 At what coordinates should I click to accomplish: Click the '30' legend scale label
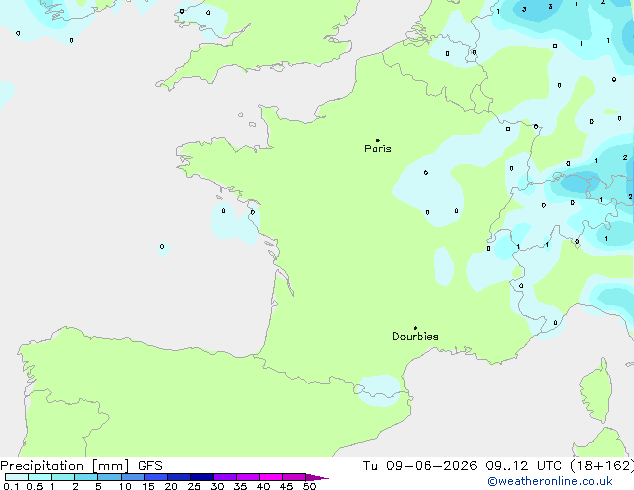(x=217, y=486)
